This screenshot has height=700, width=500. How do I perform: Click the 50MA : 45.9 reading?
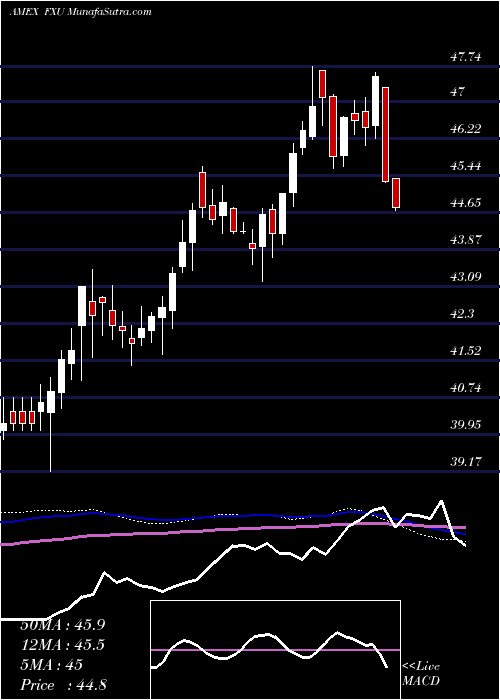click(x=63, y=625)
